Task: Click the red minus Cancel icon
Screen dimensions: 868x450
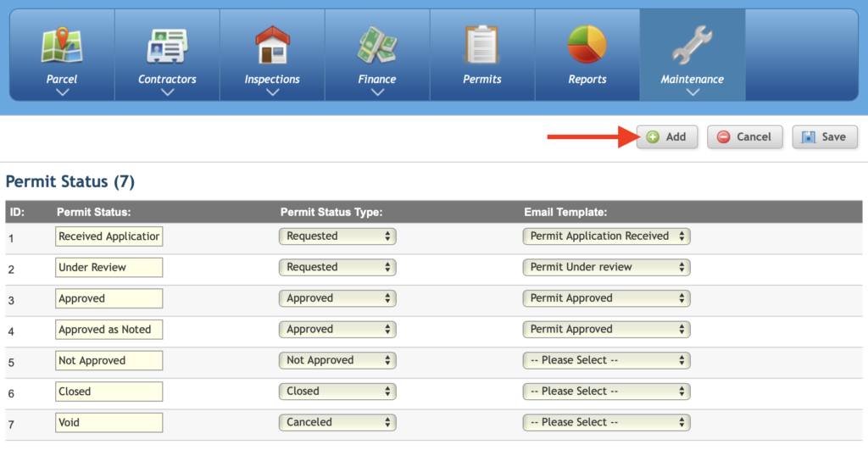Action: pyautogui.click(x=723, y=136)
